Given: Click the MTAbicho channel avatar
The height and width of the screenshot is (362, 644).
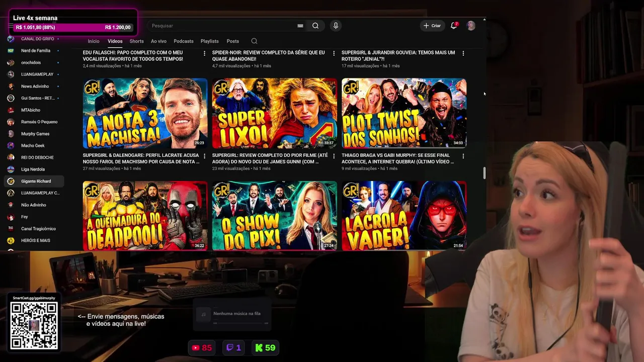Looking at the screenshot, I should 11,110.
